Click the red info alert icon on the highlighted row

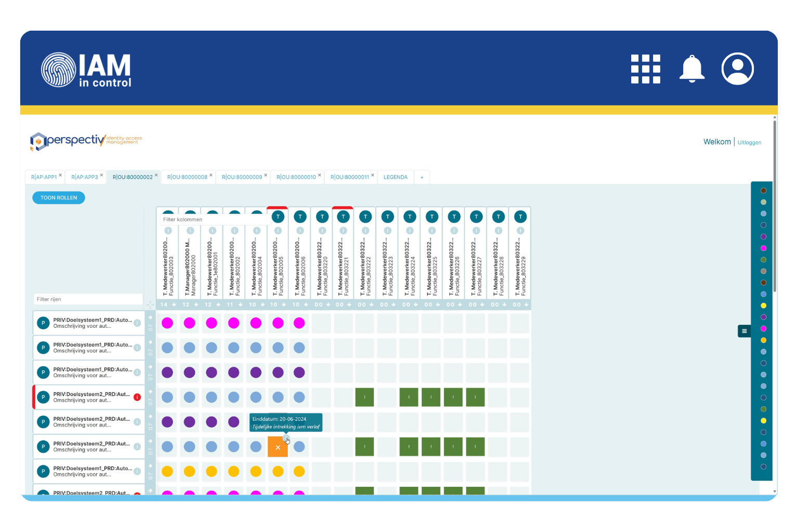137,397
